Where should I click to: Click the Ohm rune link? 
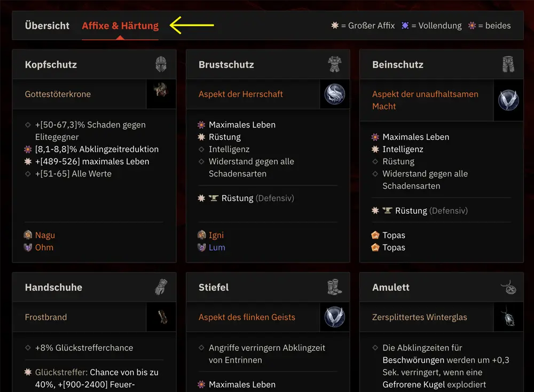click(44, 247)
